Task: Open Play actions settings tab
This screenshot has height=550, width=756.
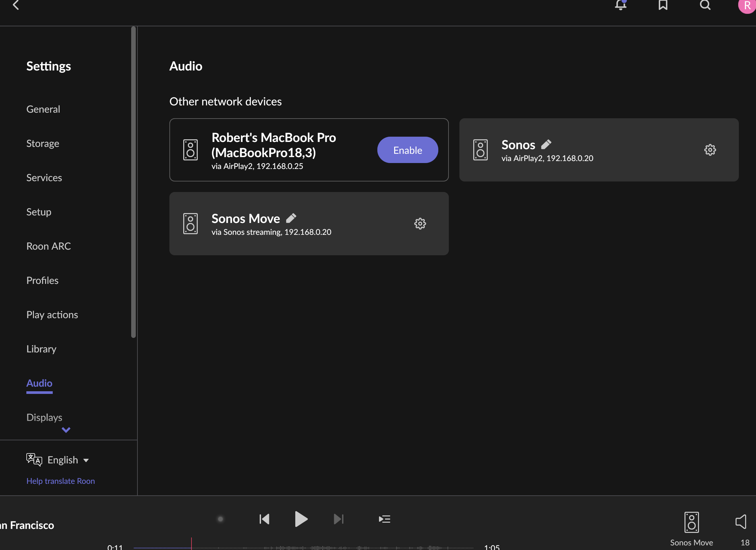Action: point(52,315)
